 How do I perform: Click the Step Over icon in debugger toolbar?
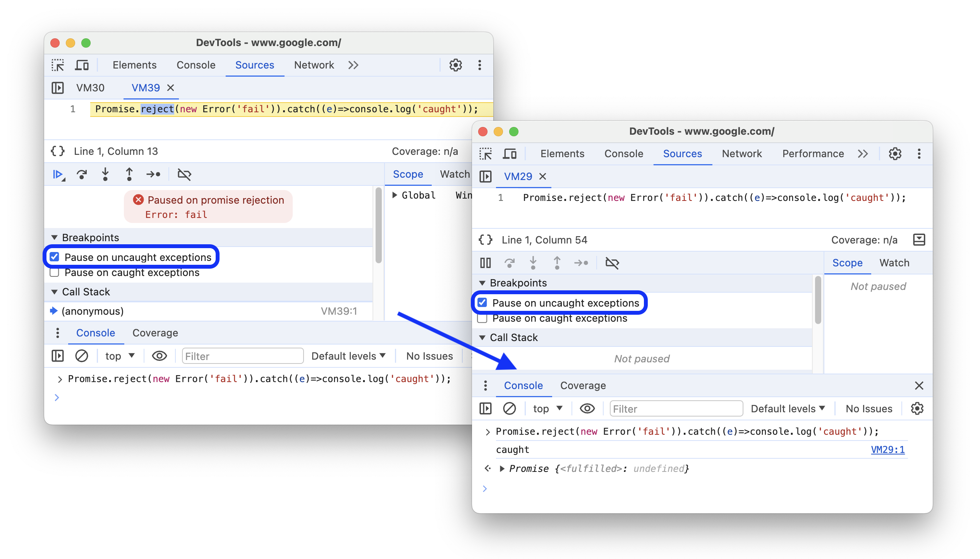click(x=82, y=175)
